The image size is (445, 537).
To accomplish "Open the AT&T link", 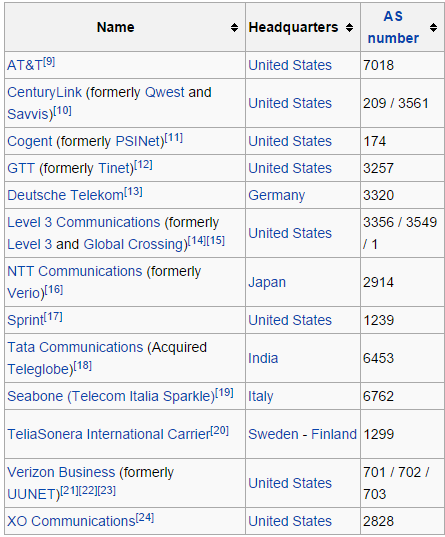I will (x=25, y=65).
